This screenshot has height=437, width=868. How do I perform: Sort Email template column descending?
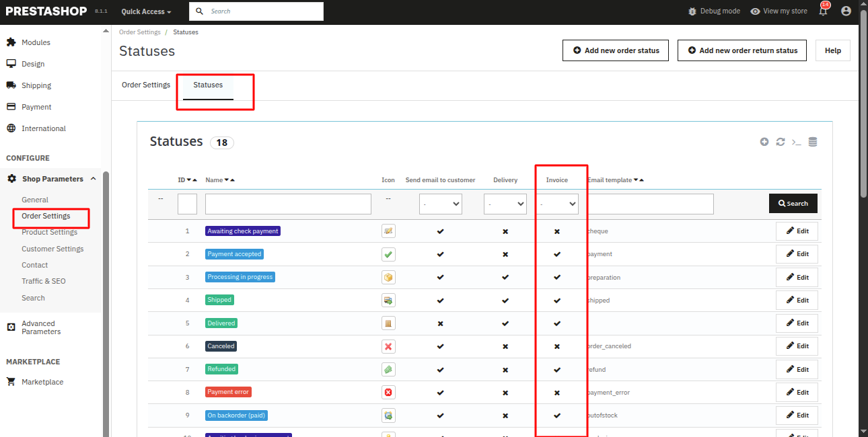pyautogui.click(x=636, y=180)
